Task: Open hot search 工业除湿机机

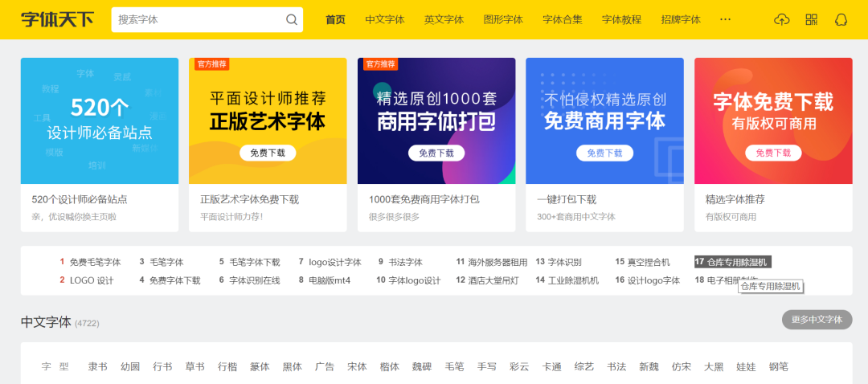Action: click(574, 280)
